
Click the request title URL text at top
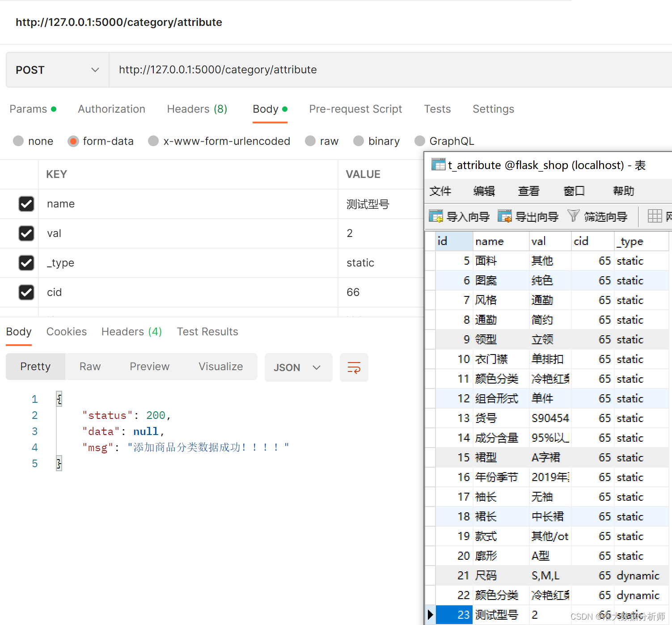tap(119, 22)
